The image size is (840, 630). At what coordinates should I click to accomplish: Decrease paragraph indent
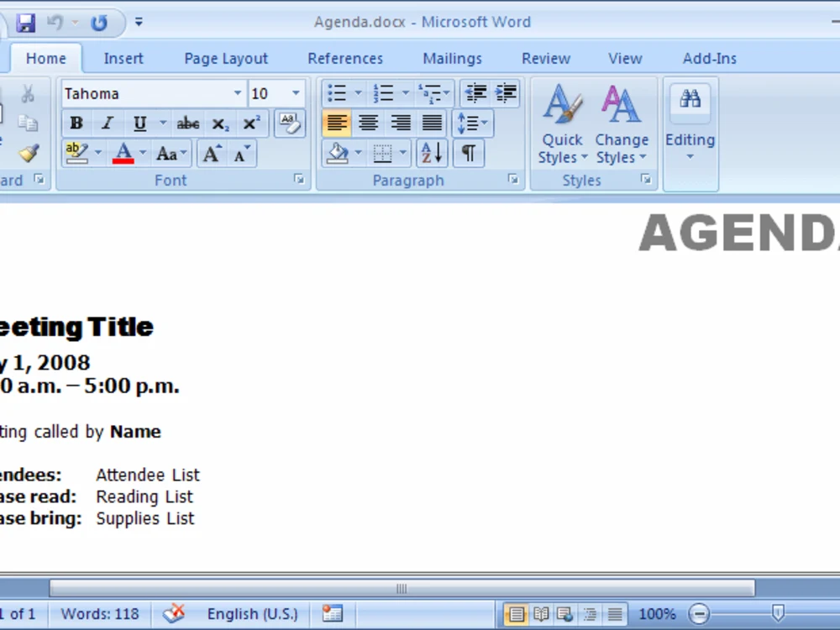pyautogui.click(x=475, y=93)
